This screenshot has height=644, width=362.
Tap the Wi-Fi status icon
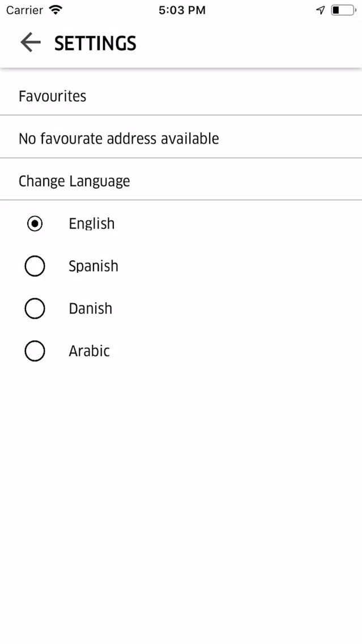tap(55, 10)
